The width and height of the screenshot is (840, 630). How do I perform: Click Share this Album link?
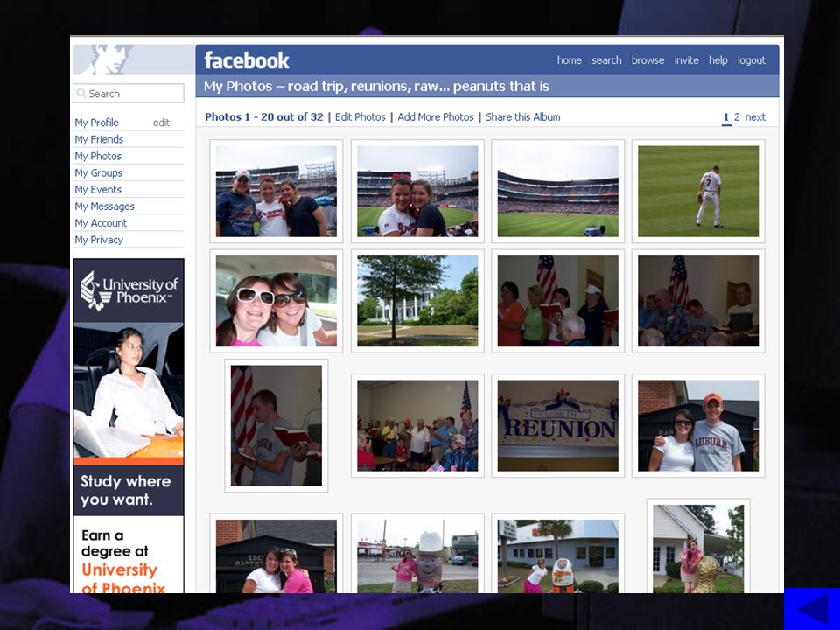coord(523,116)
